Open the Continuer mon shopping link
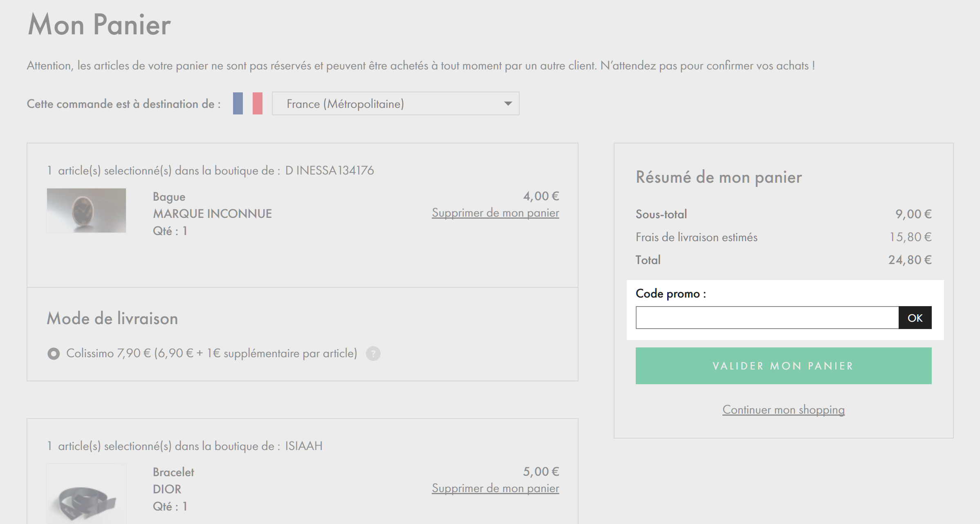Screen dimensions: 980x524 783,410
